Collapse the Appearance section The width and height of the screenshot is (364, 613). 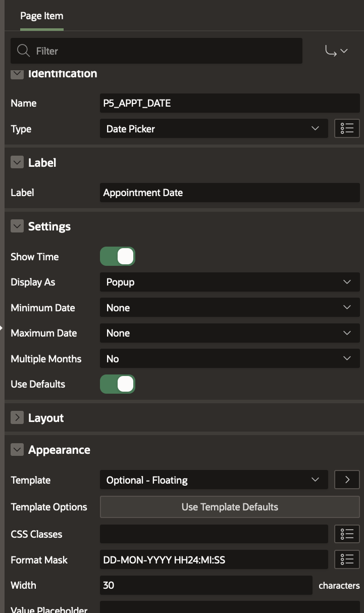[x=17, y=450]
